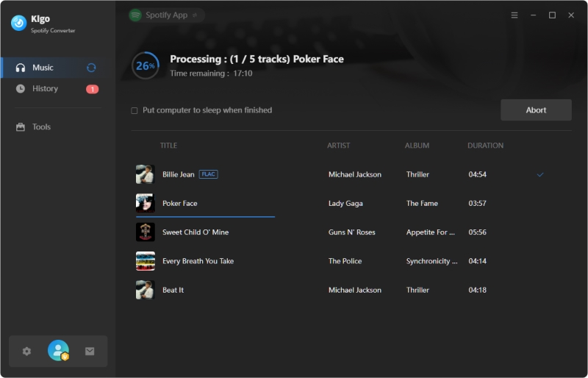Enable Put computer to sleep when finished
This screenshot has height=378, width=588.
click(x=135, y=110)
